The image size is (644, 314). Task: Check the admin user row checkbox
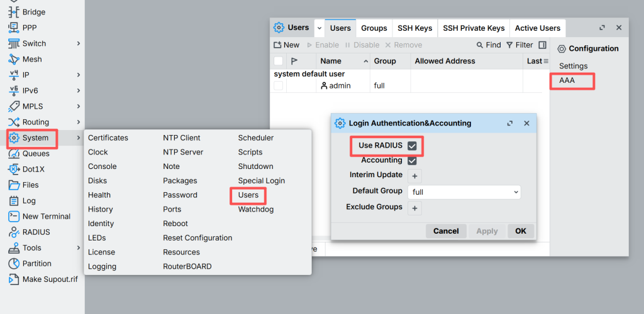coord(278,85)
